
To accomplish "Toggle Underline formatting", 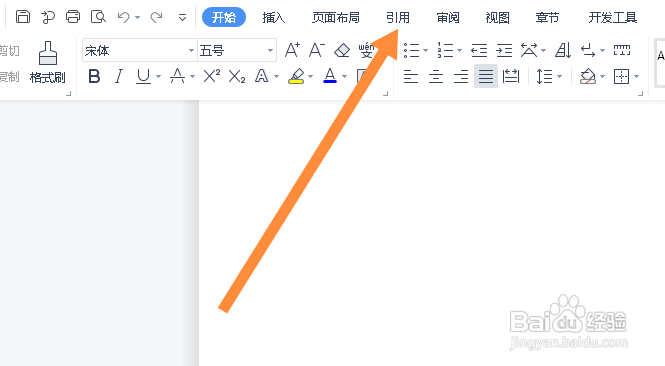I will pyautogui.click(x=143, y=77).
